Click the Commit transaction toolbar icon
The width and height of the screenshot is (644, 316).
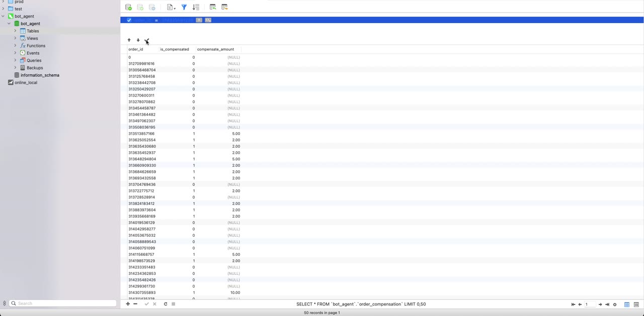[140, 7]
